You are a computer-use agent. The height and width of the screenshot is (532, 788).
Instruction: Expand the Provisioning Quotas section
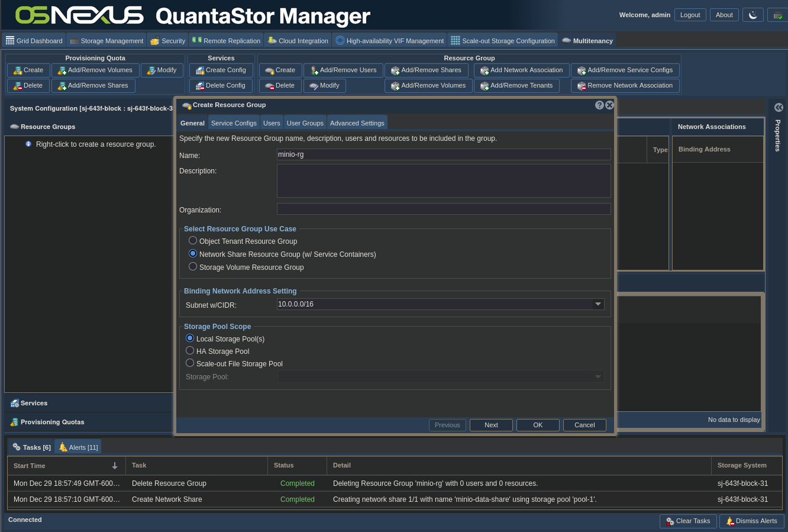tap(52, 422)
